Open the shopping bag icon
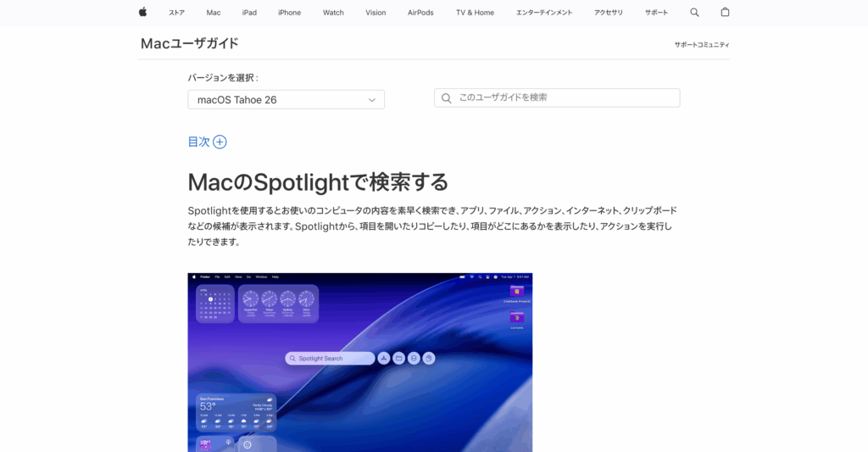The height and width of the screenshot is (452, 868). pos(725,12)
